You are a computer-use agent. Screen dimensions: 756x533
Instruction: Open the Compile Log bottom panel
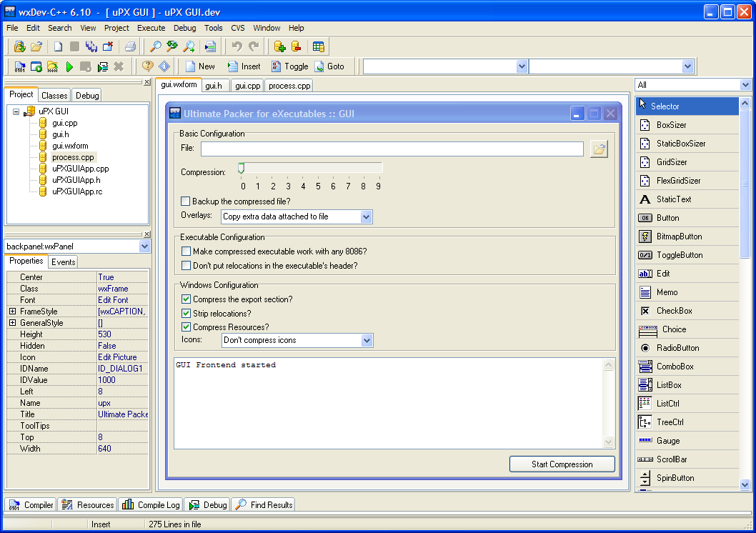tap(151, 504)
